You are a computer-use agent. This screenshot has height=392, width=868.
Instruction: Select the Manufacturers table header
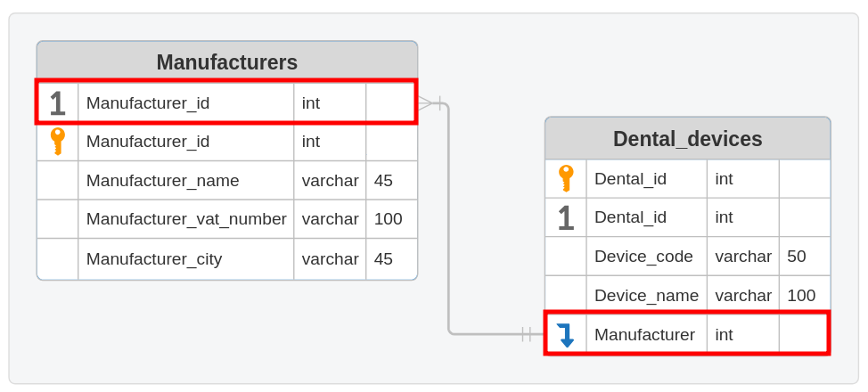pyautogui.click(x=226, y=62)
